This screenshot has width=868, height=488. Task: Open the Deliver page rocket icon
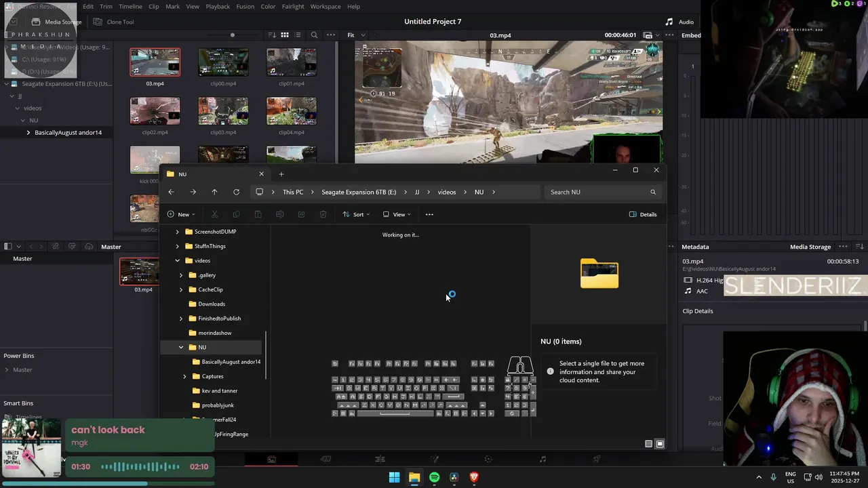(x=597, y=459)
